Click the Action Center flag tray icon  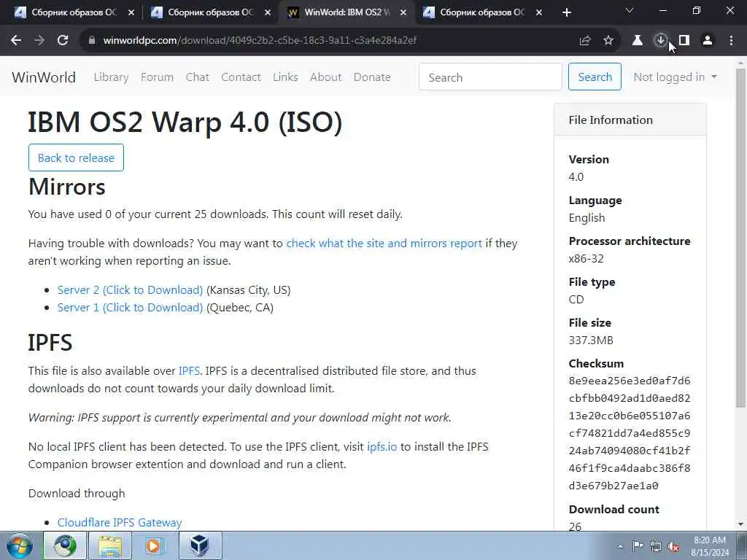pos(638,546)
